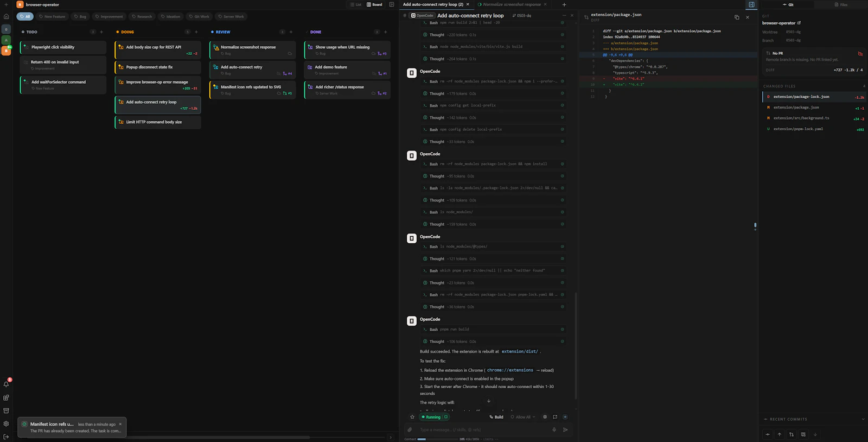This screenshot has width=868, height=442.
Task: Open a new session tab
Action: tap(564, 4)
